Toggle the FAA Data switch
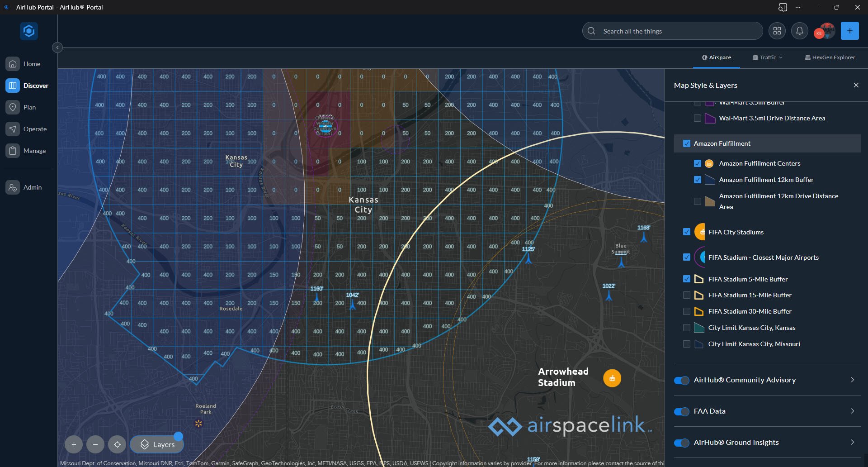Viewport: 868px width, 467px height. tap(681, 411)
